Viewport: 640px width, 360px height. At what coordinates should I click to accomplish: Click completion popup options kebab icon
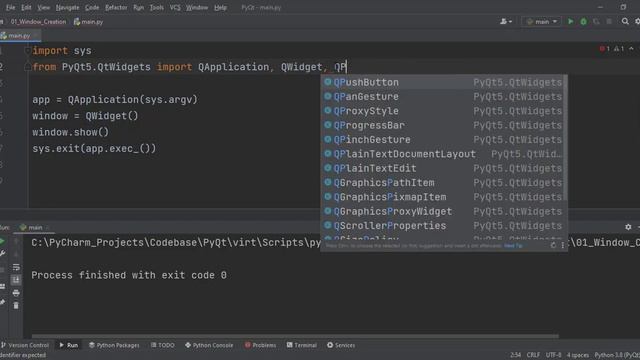tap(562, 245)
